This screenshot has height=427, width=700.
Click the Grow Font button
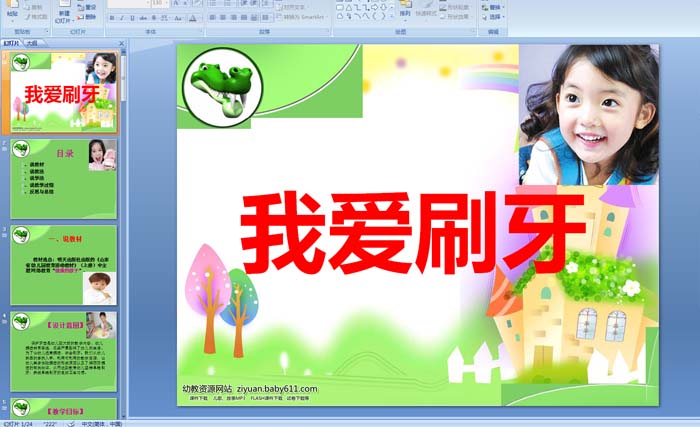(176, 3)
